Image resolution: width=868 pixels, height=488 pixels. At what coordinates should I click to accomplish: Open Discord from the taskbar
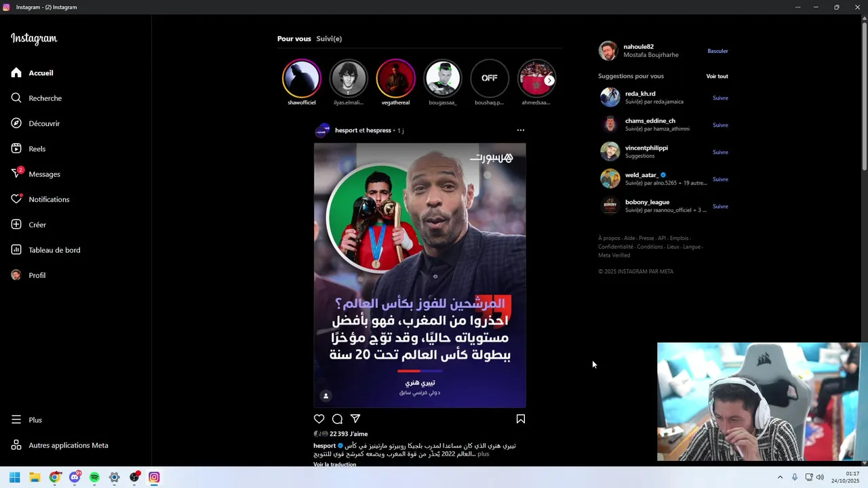coord(75,477)
